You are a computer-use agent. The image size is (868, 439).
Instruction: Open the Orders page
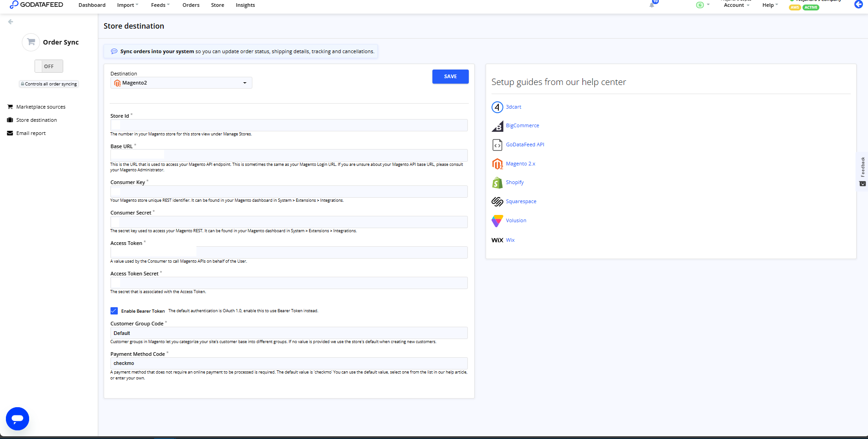[x=191, y=5]
